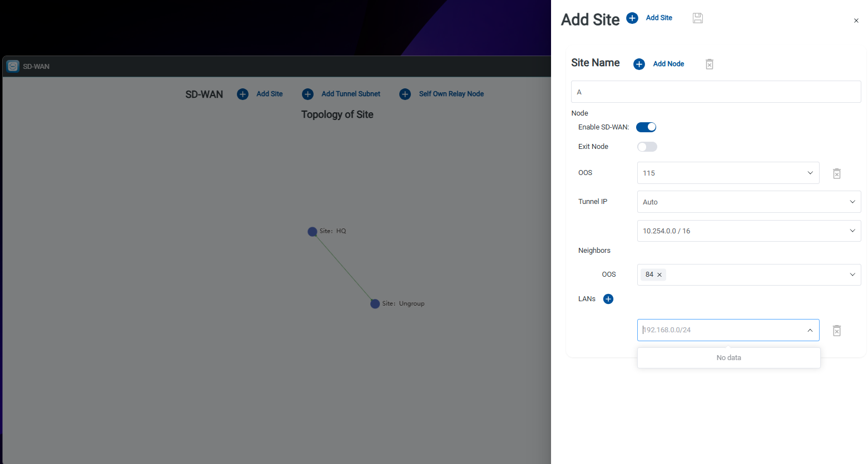Image resolution: width=868 pixels, height=464 pixels.
Task: Focus the Site Name input containing A
Action: pyautogui.click(x=716, y=92)
